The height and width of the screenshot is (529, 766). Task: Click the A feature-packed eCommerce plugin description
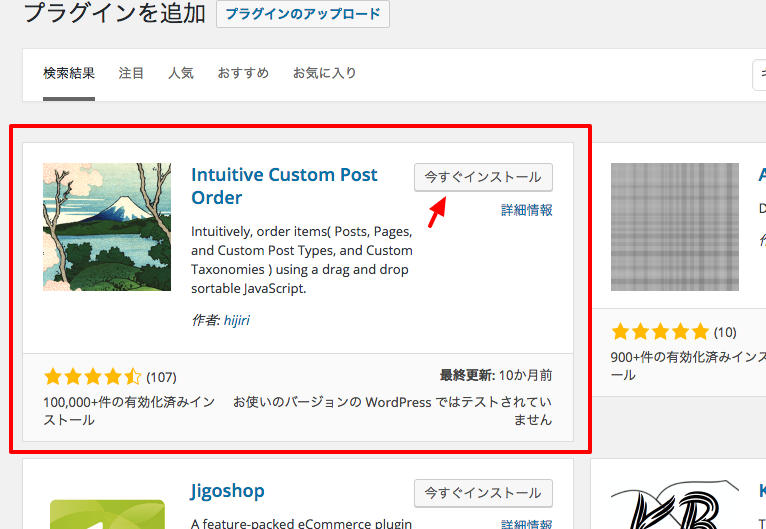pyautogui.click(x=301, y=524)
